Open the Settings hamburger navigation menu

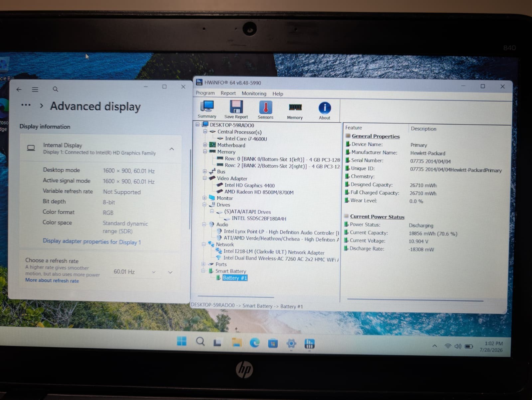tap(35, 89)
